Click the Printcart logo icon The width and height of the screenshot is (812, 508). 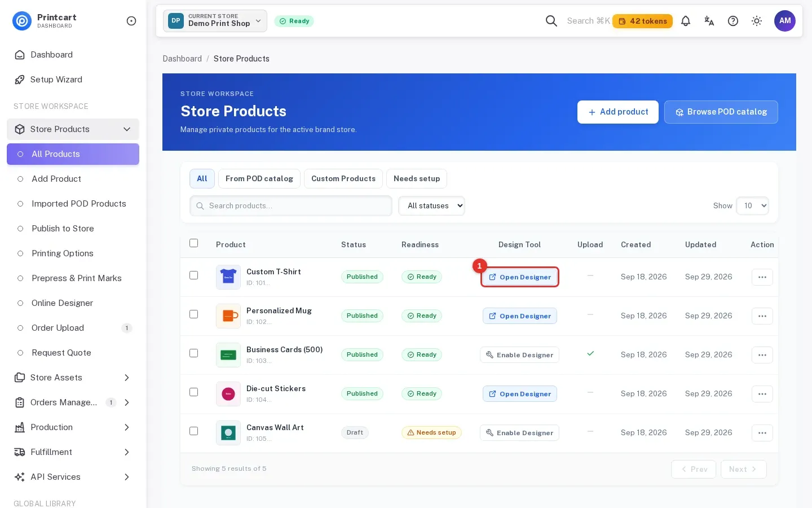22,21
